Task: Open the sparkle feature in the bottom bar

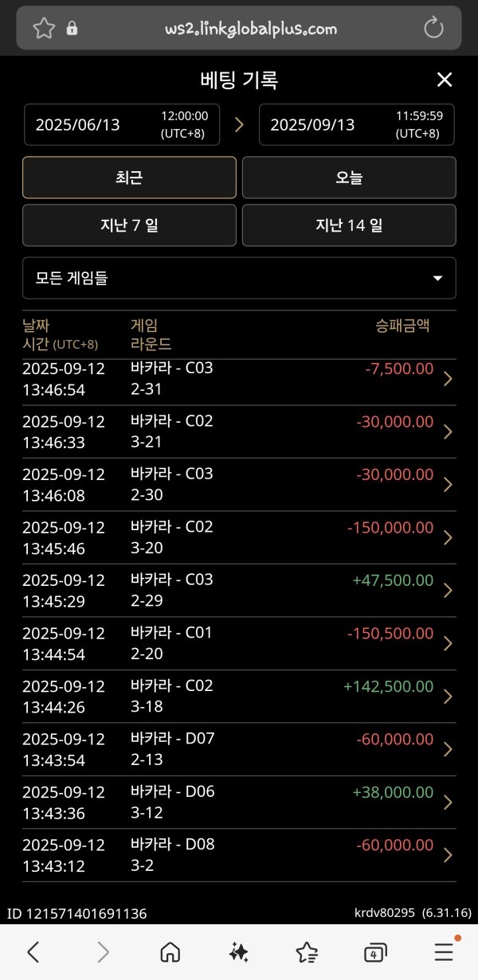Action: pyautogui.click(x=239, y=952)
